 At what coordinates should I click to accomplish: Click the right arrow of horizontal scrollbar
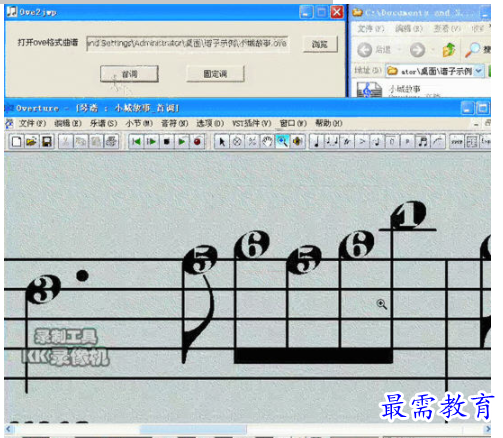tap(487, 429)
